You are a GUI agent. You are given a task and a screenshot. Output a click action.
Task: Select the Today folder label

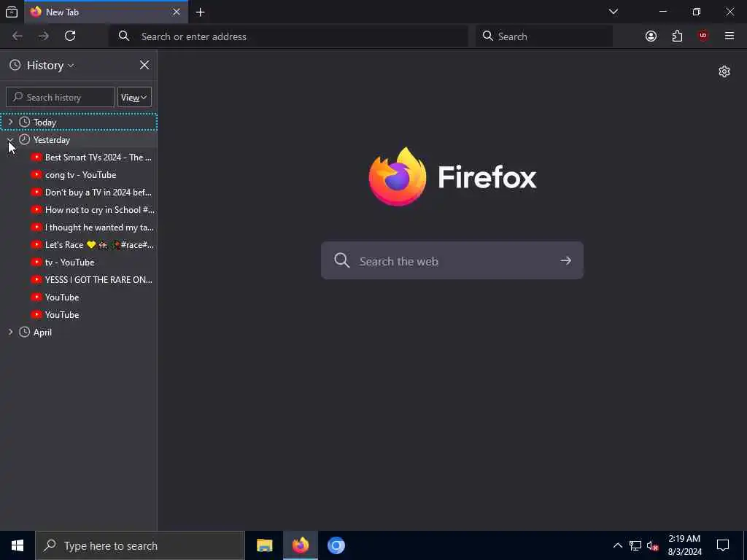[x=44, y=122]
